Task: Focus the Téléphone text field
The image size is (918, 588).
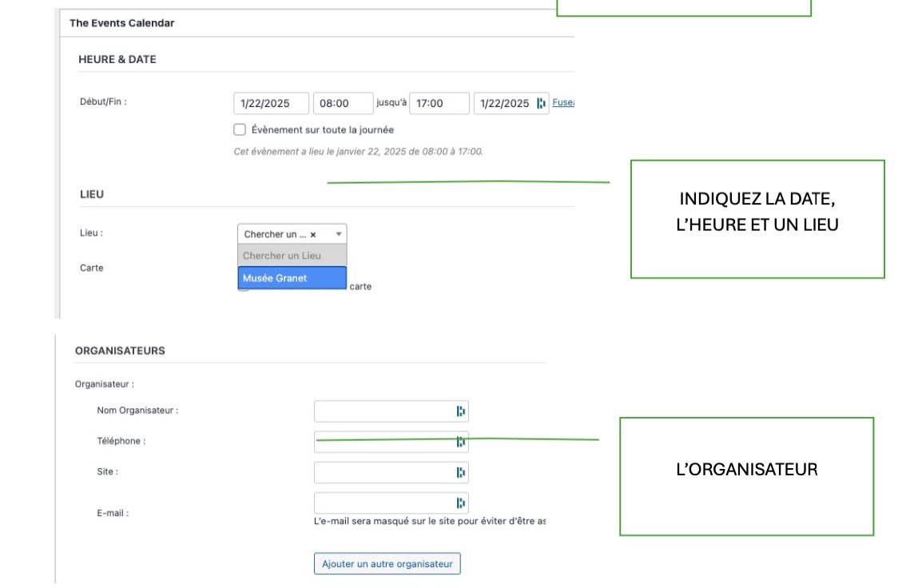Action: click(383, 442)
